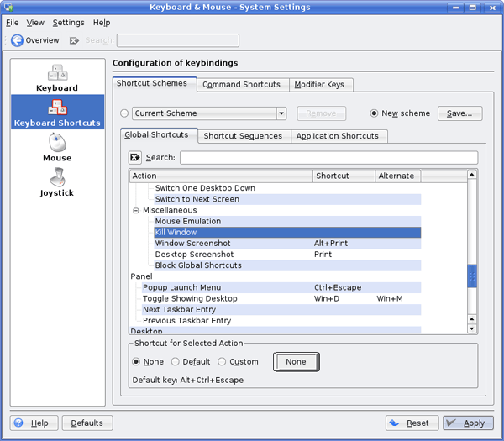Select the New scheme radio button
This screenshot has height=441, width=504.
[x=374, y=113]
